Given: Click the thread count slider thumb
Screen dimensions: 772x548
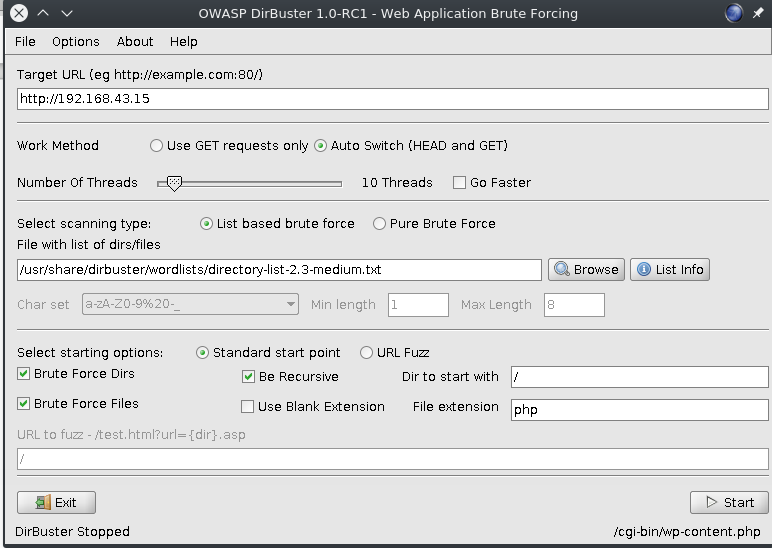Looking at the screenshot, I should tap(174, 184).
